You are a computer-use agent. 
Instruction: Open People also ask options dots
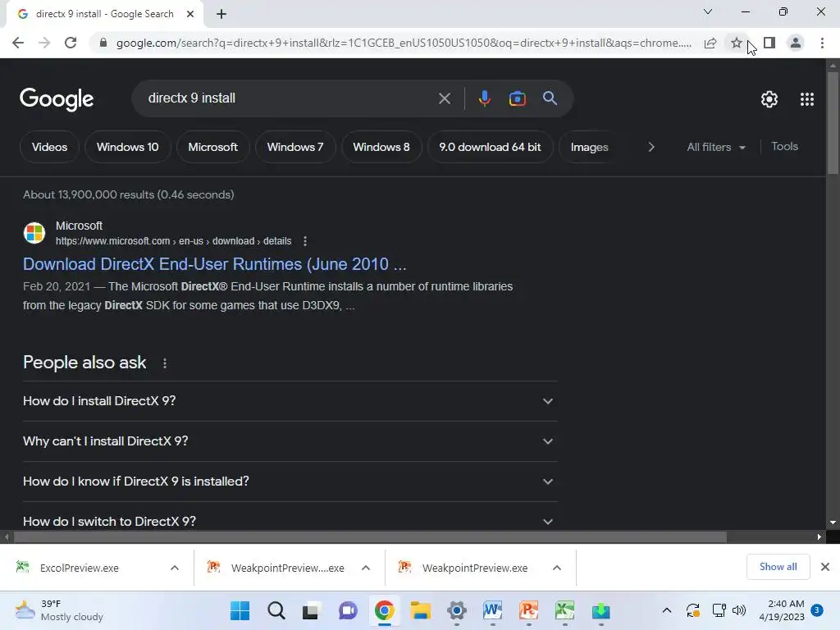164,363
